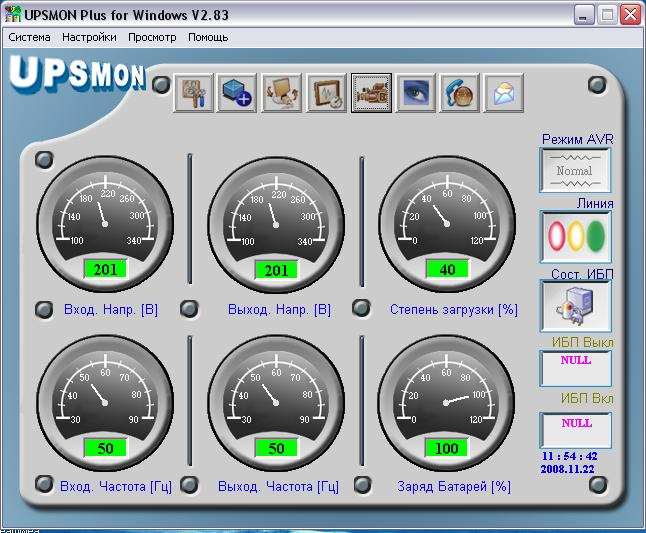Open the Настройки menu
This screenshot has width=646, height=533.
click(90, 37)
